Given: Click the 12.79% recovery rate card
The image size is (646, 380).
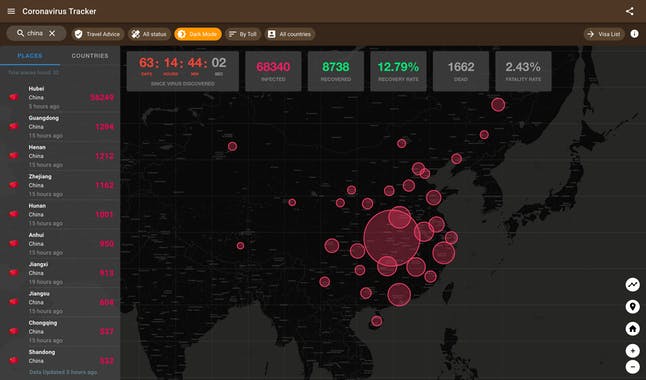Looking at the screenshot, I should coord(398,71).
